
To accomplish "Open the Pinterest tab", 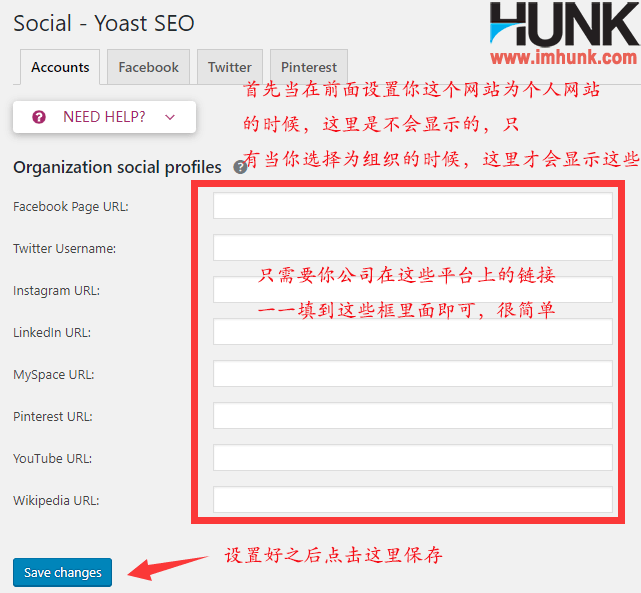I will (x=309, y=67).
